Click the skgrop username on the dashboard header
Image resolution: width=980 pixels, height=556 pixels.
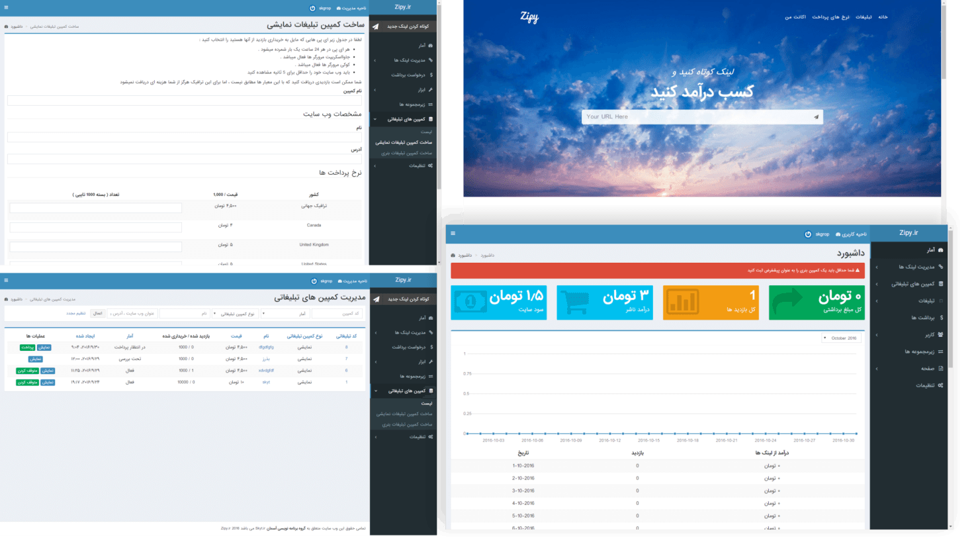tap(823, 234)
